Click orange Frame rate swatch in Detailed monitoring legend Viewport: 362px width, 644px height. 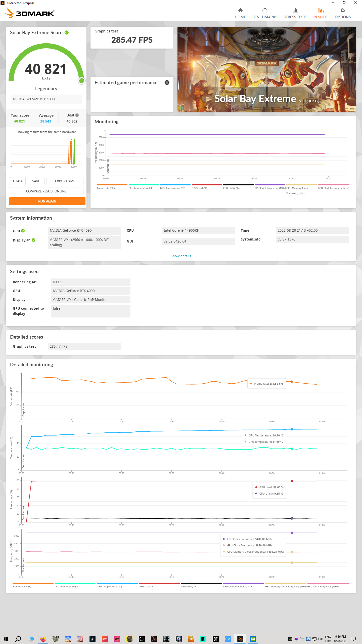coord(33,583)
